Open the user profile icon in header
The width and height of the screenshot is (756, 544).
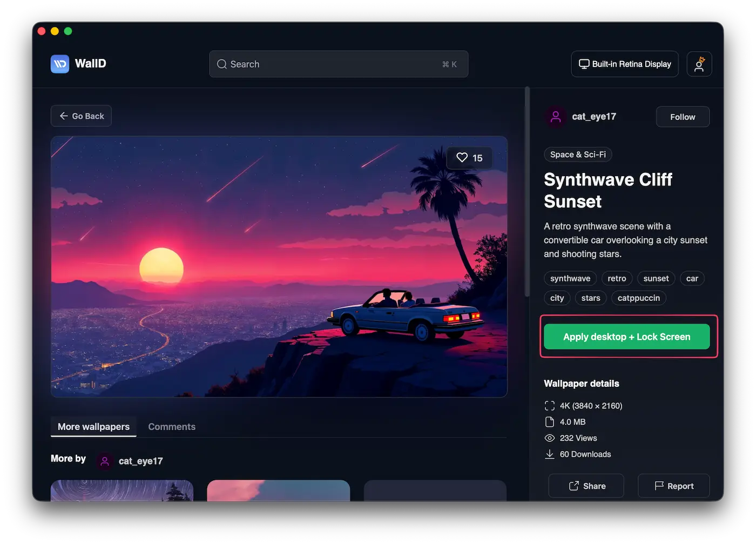(x=699, y=64)
